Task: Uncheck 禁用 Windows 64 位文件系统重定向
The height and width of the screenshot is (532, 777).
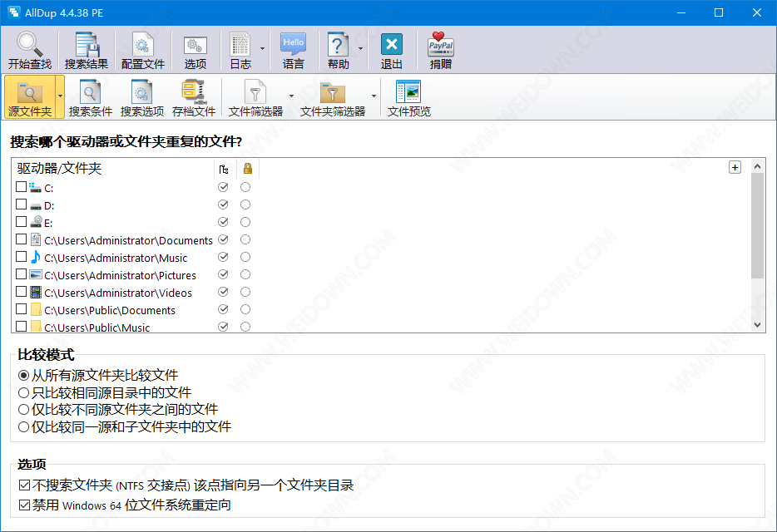Action: 23,505
